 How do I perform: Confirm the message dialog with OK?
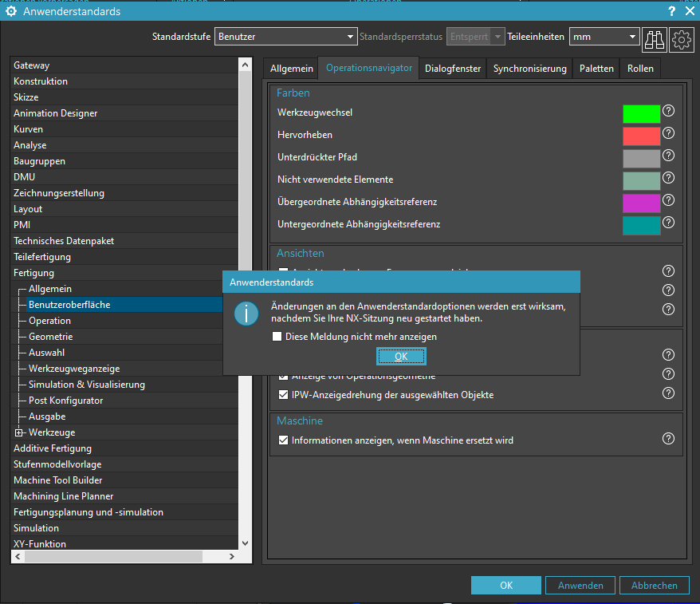pyautogui.click(x=401, y=357)
